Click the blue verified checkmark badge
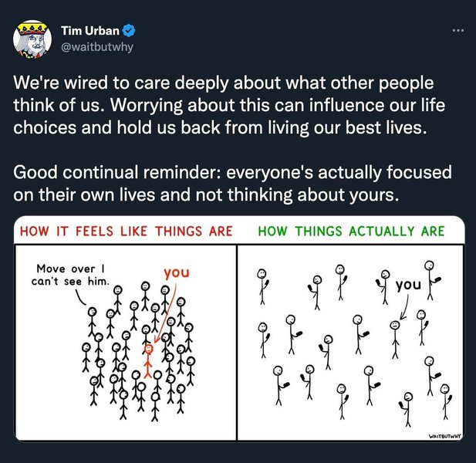 click(131, 32)
